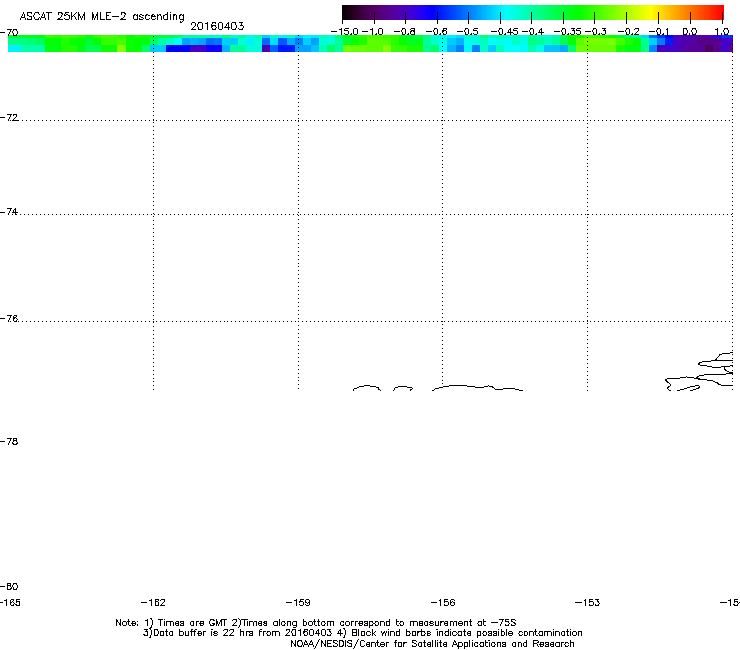The height and width of the screenshot is (650, 740).
Task: Click the red end of color bar
Action: tap(716, 12)
